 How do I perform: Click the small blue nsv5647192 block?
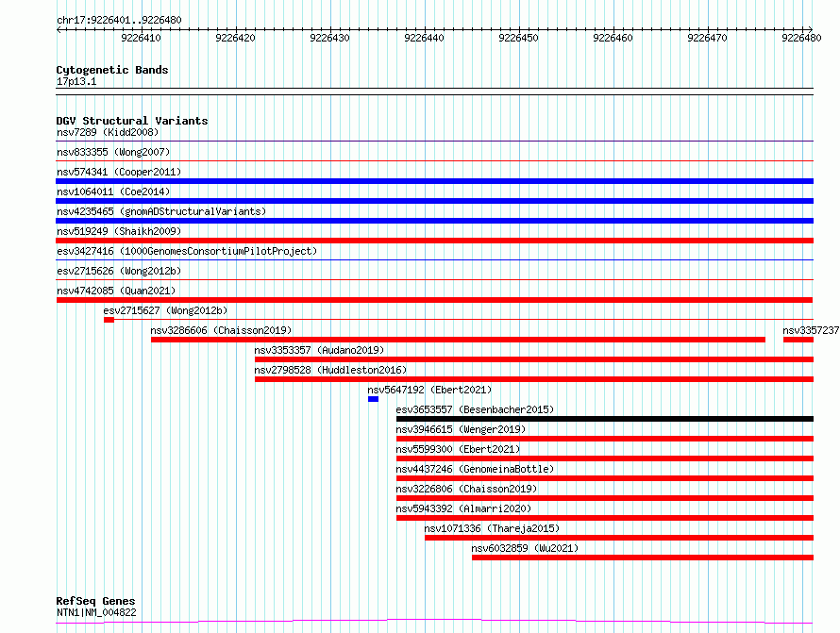373,399
